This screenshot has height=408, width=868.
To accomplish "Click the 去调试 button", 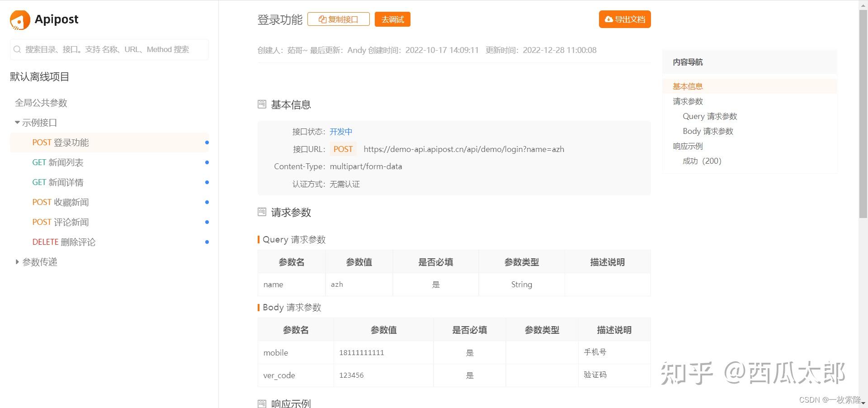I will (392, 19).
